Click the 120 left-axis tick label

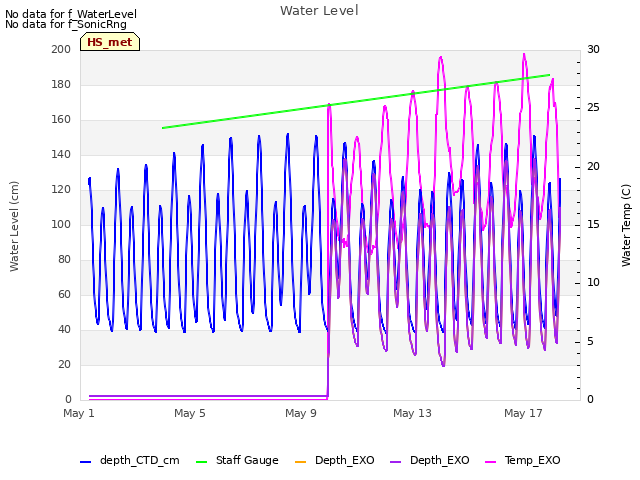[x=61, y=189]
